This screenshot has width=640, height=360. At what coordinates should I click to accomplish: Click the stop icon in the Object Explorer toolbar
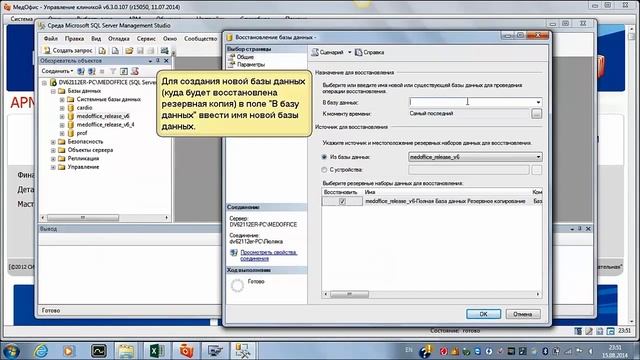102,71
